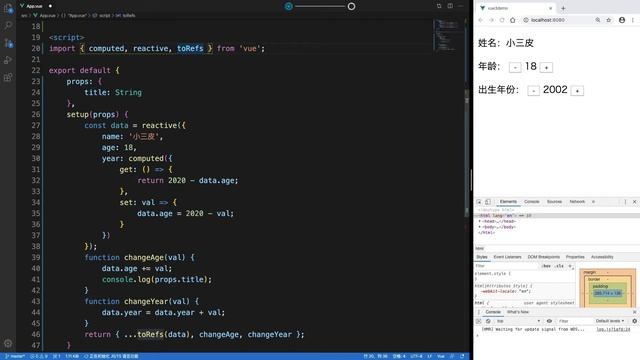Click the master branch in status bar
The width and height of the screenshot is (640, 360).
(x=15, y=356)
